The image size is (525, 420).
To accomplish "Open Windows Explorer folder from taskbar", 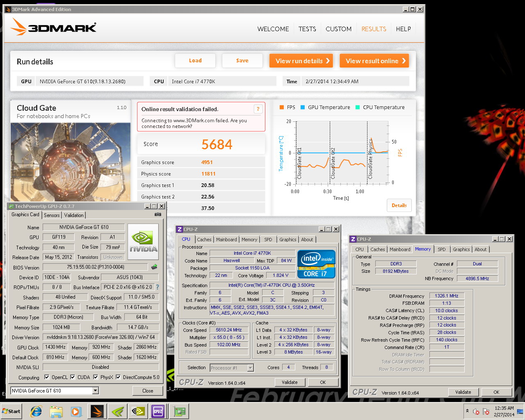I will pyautogui.click(x=56, y=411).
